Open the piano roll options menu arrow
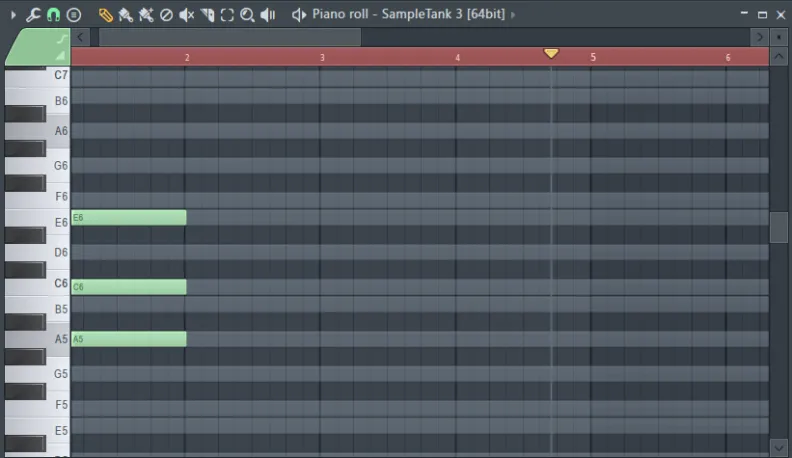Viewport: 792px width, 458px height. point(13,15)
